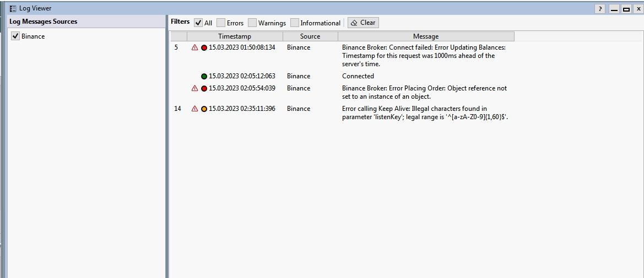This screenshot has height=278, width=644.
Task: Click the Binance source cell on the Keep Alive row
Action: pos(299,109)
